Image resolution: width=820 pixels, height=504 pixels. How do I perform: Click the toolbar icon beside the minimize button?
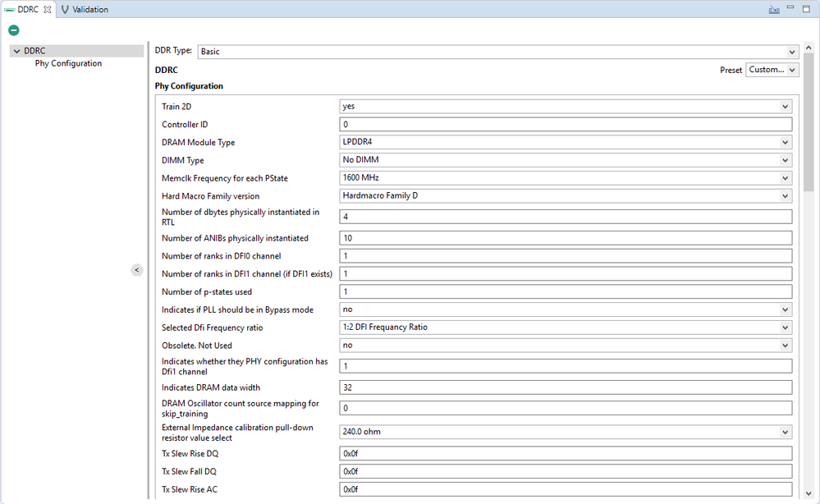[774, 9]
